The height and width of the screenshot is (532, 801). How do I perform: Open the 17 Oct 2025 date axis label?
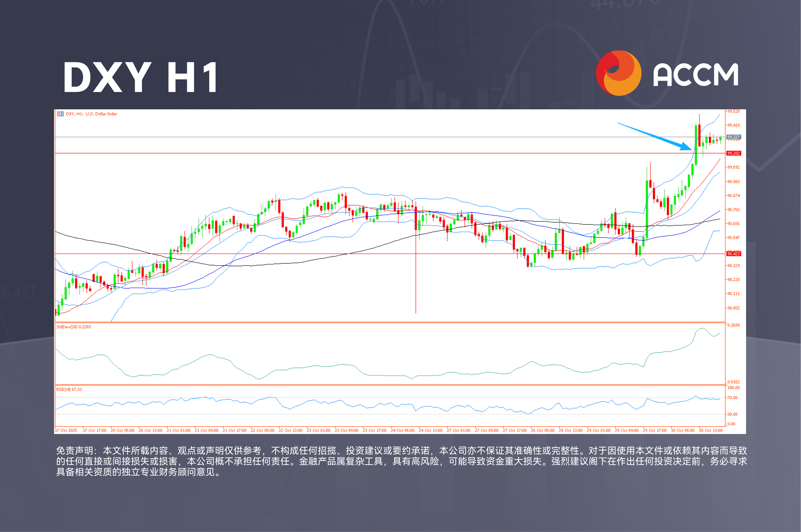67,430
